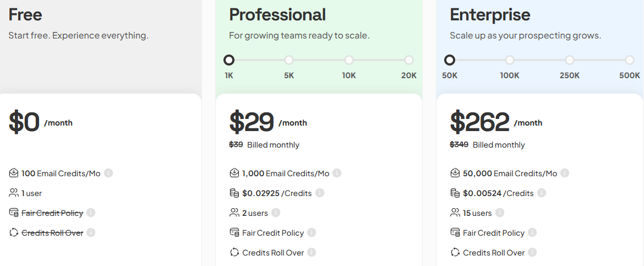Click the 5K label under Professional slider
The height and width of the screenshot is (266, 644).
click(289, 75)
